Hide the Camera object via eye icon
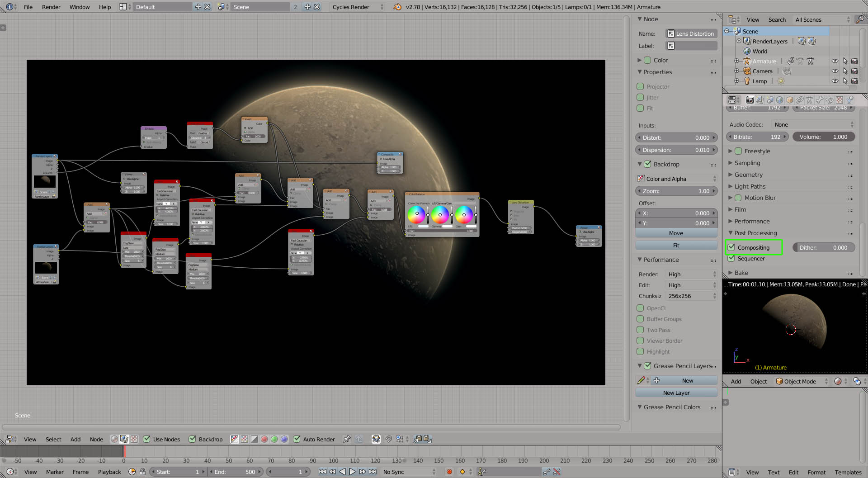Screen dimensions: 868x478 pyautogui.click(x=835, y=71)
